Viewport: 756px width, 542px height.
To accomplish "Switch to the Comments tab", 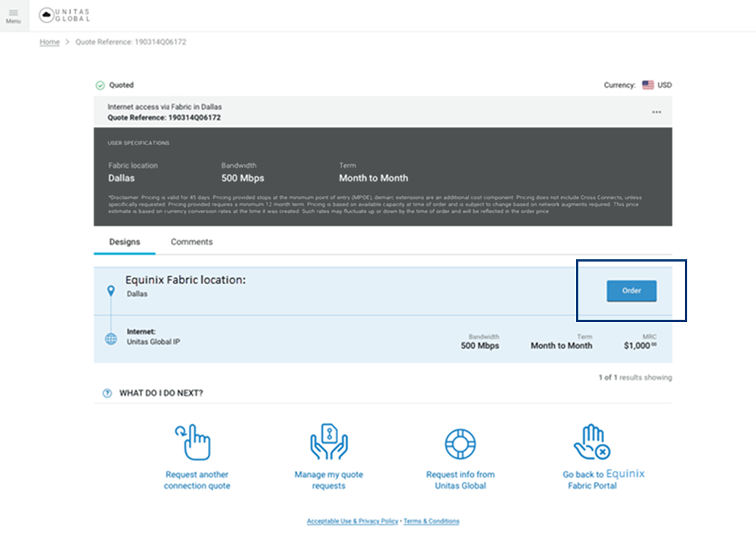I will 191,242.
